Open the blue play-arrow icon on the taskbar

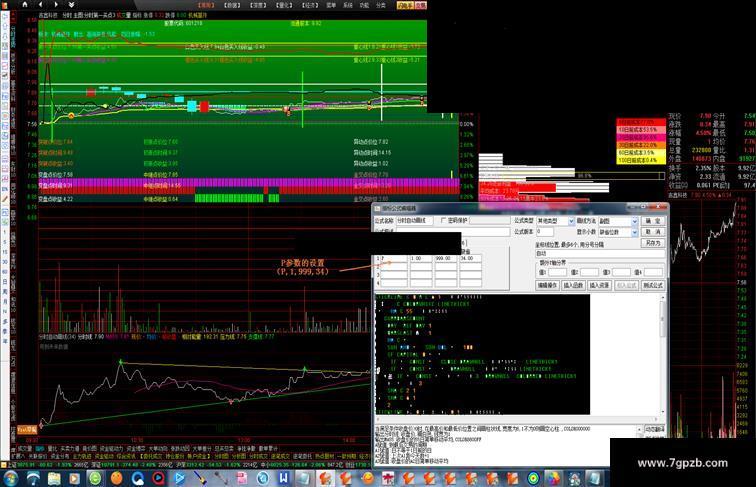[179, 478]
